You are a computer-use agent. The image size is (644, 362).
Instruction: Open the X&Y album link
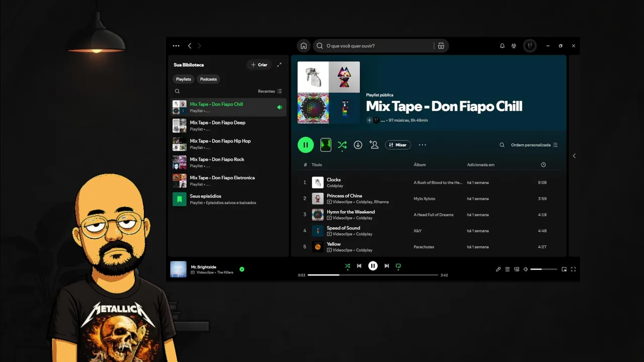[418, 231]
